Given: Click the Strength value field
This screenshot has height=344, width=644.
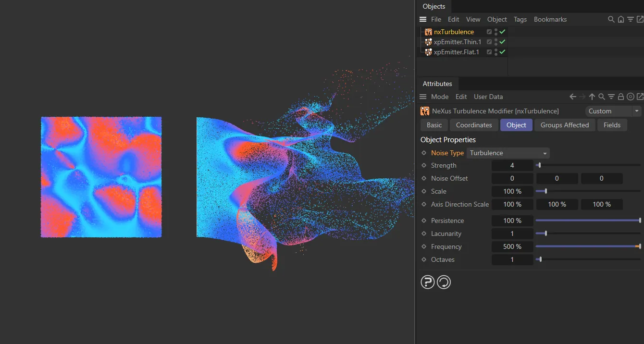Looking at the screenshot, I should click(512, 165).
